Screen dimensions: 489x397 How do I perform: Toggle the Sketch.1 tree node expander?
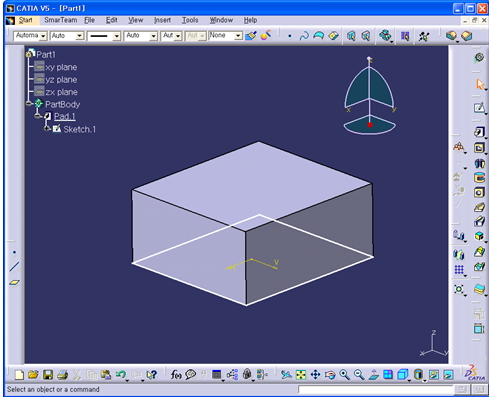(x=47, y=129)
